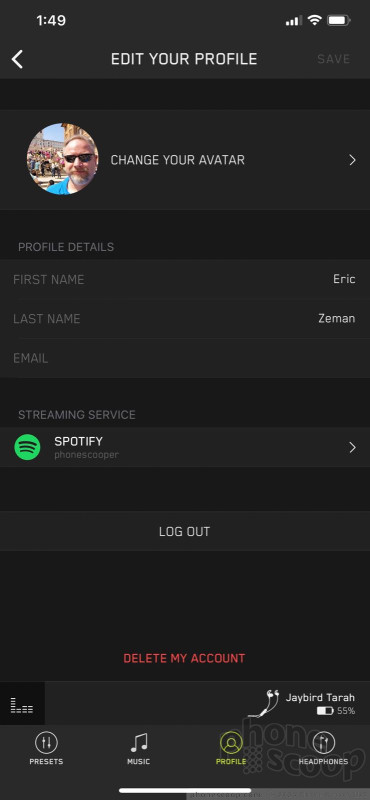This screenshot has height=800, width=370.
Task: Tap the Wi-Fi status icon
Action: [x=315, y=20]
